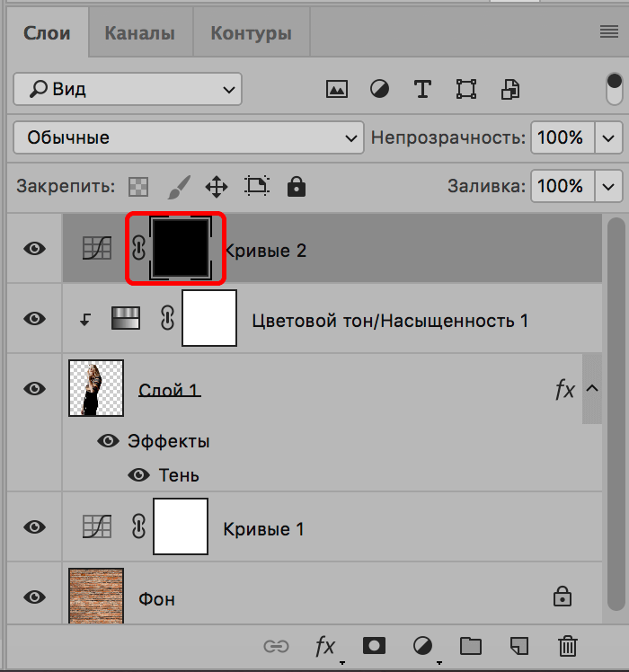This screenshot has height=672, width=629.
Task: Click the shape layer filter icon
Action: [465, 89]
